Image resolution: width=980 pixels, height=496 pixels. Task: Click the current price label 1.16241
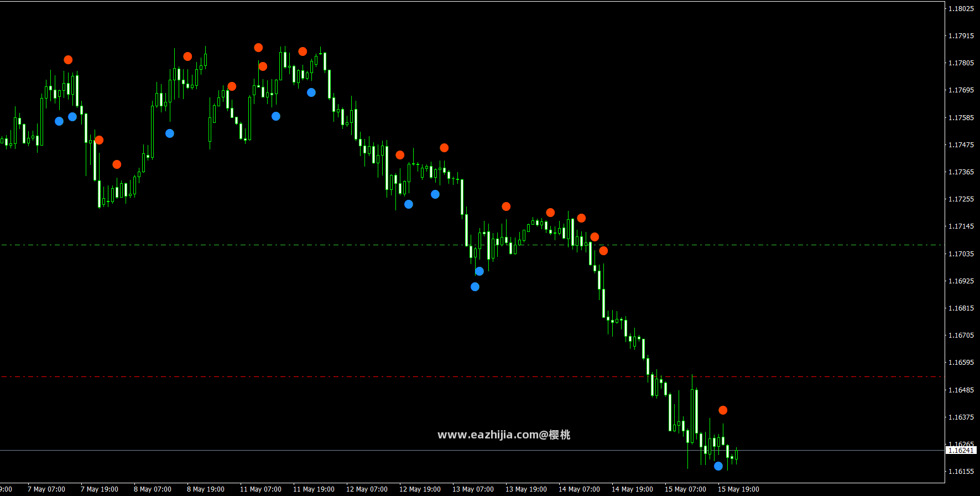tap(961, 451)
